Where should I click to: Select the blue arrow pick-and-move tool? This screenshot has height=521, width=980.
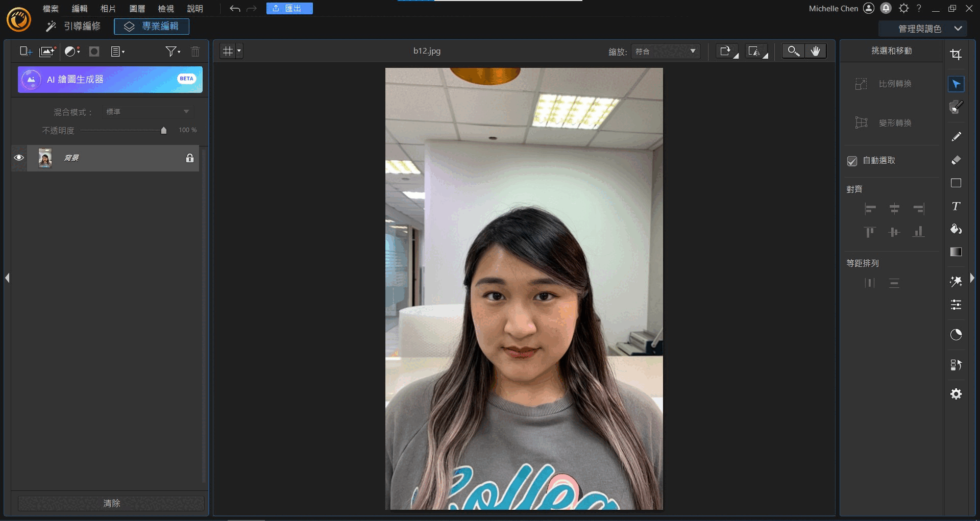[x=956, y=84]
